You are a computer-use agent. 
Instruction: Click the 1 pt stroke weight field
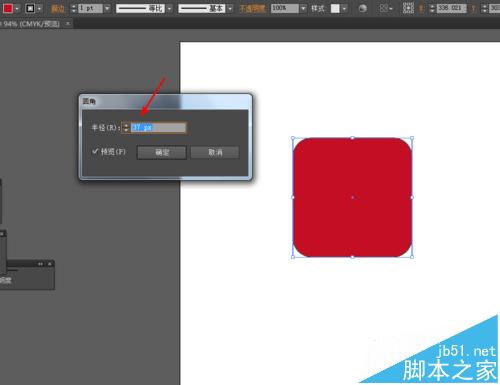90,8
